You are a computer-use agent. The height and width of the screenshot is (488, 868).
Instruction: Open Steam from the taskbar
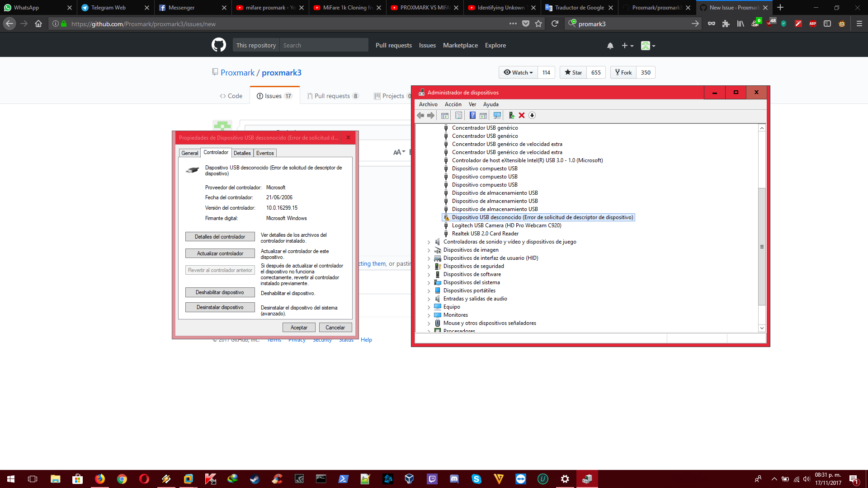coord(255,479)
